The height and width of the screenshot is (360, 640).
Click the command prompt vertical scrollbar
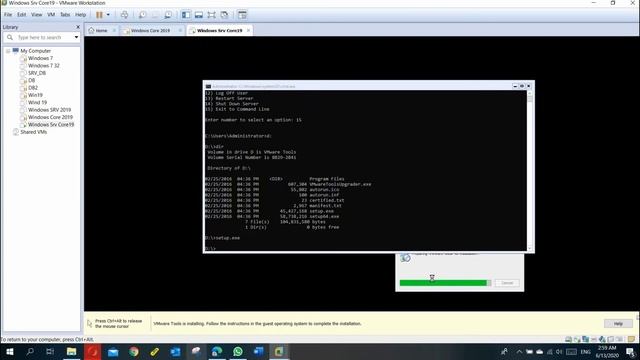(530, 171)
